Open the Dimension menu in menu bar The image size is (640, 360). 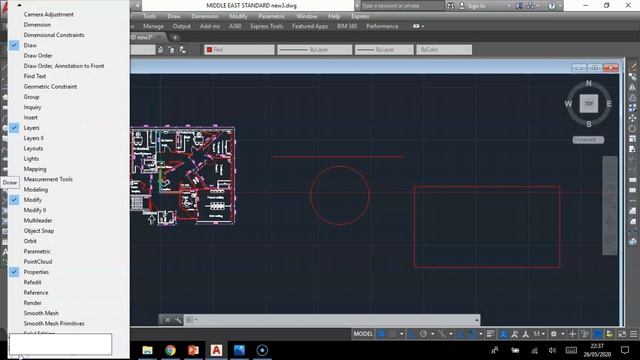pos(205,16)
